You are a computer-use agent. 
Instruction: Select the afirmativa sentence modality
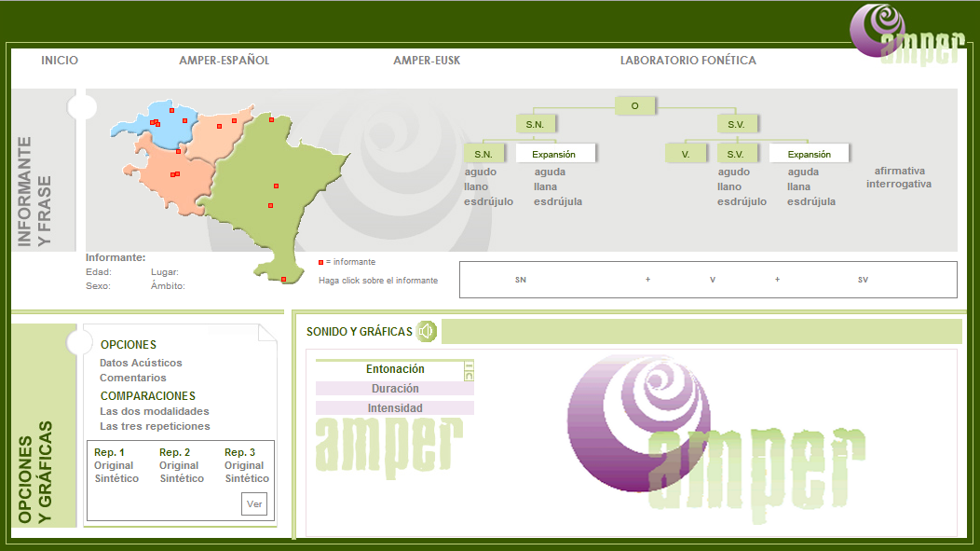[899, 171]
